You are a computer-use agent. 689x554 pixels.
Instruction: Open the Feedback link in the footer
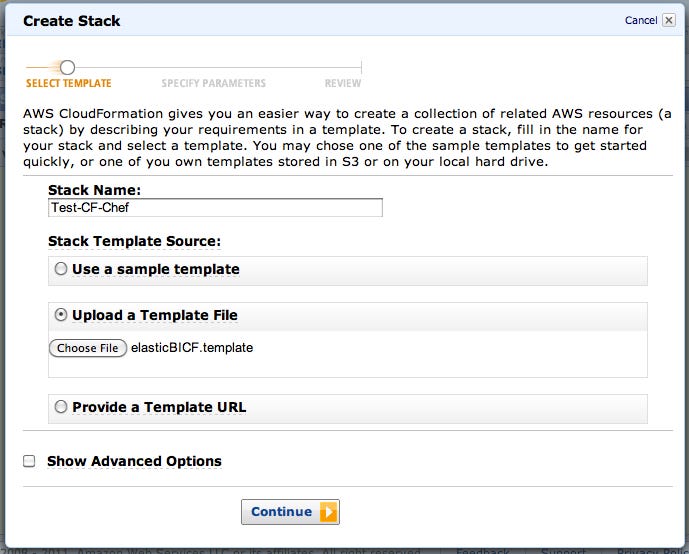tap(482, 549)
